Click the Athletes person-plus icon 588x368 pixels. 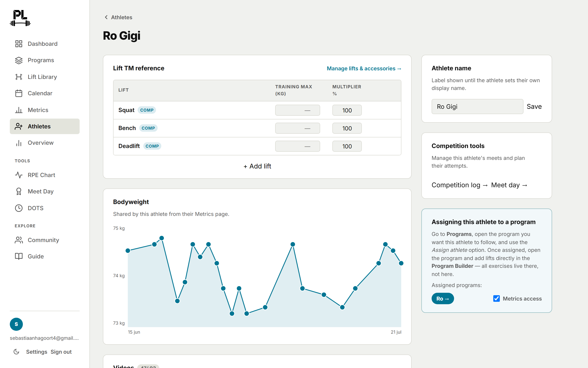[x=19, y=126]
